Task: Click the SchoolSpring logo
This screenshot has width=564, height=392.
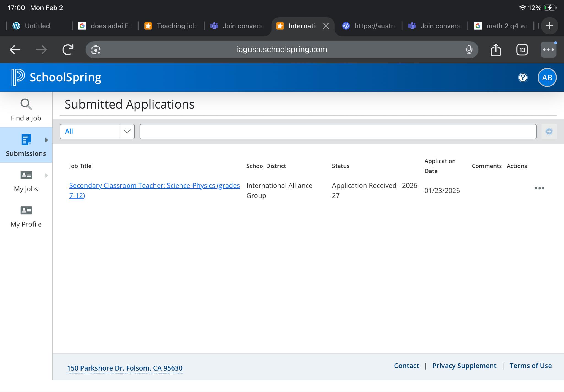Action: click(56, 77)
